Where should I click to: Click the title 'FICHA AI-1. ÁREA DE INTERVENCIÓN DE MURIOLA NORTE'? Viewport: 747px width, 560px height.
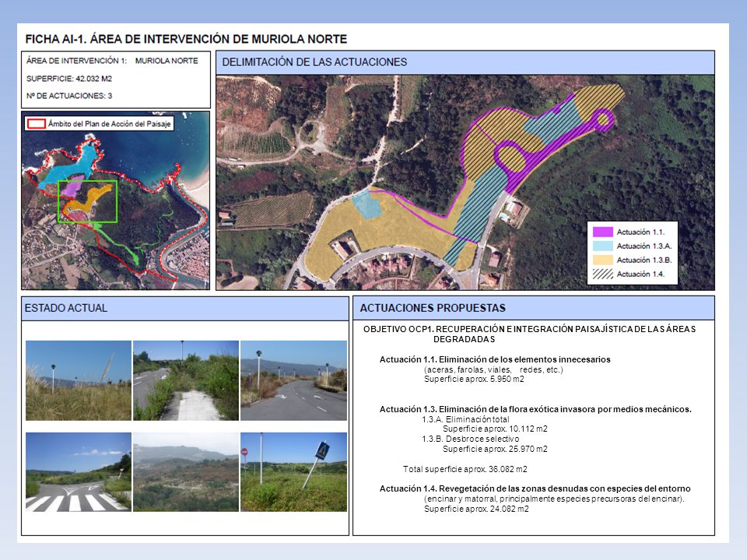[186, 39]
